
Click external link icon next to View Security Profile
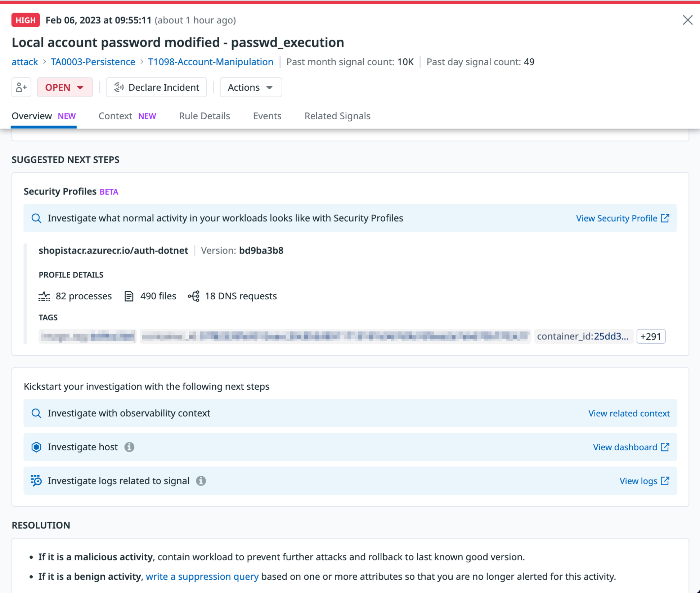[665, 218]
